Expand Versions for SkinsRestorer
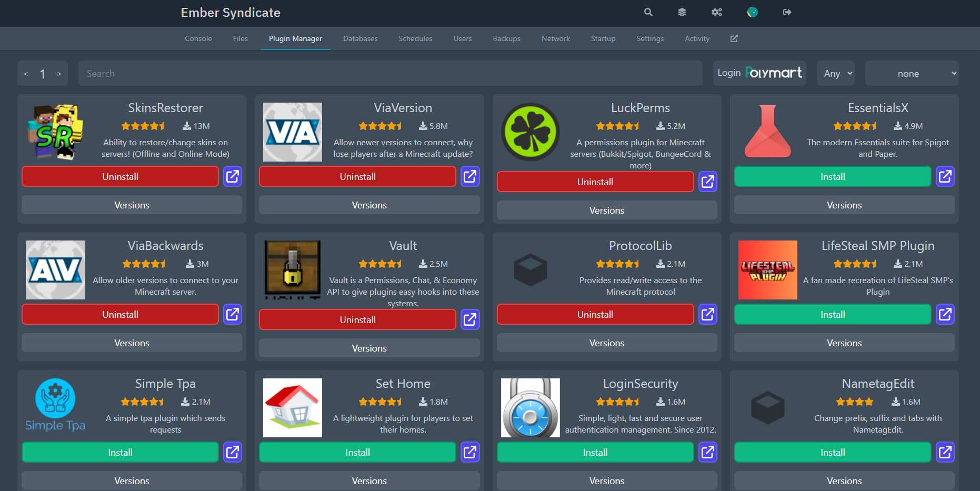Screen dimensions: 980x491 (x=132, y=205)
